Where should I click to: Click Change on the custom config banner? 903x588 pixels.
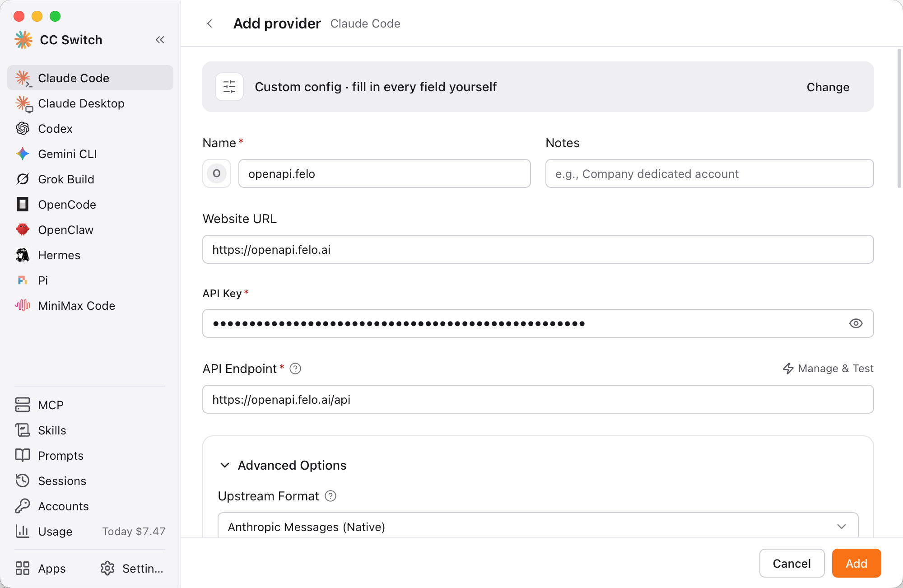(828, 87)
